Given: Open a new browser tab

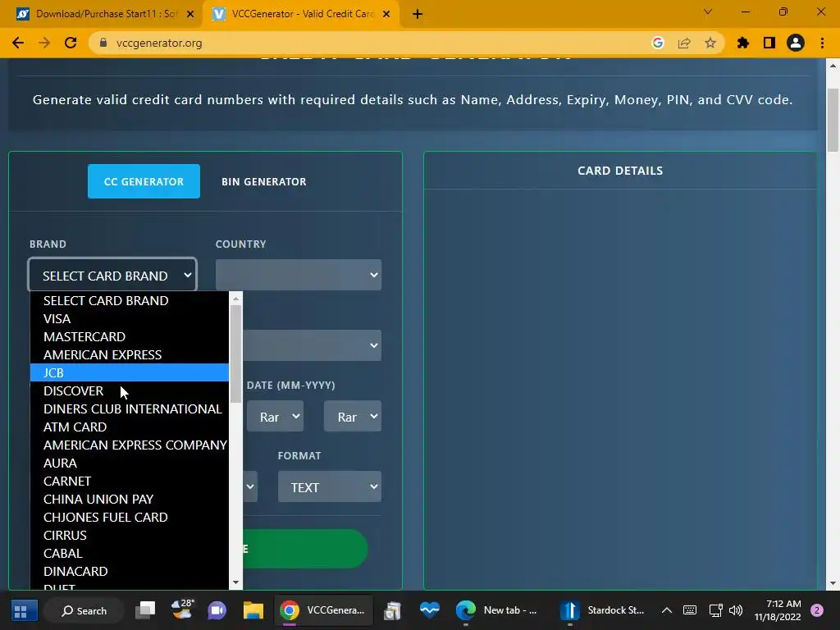Looking at the screenshot, I should [x=418, y=14].
